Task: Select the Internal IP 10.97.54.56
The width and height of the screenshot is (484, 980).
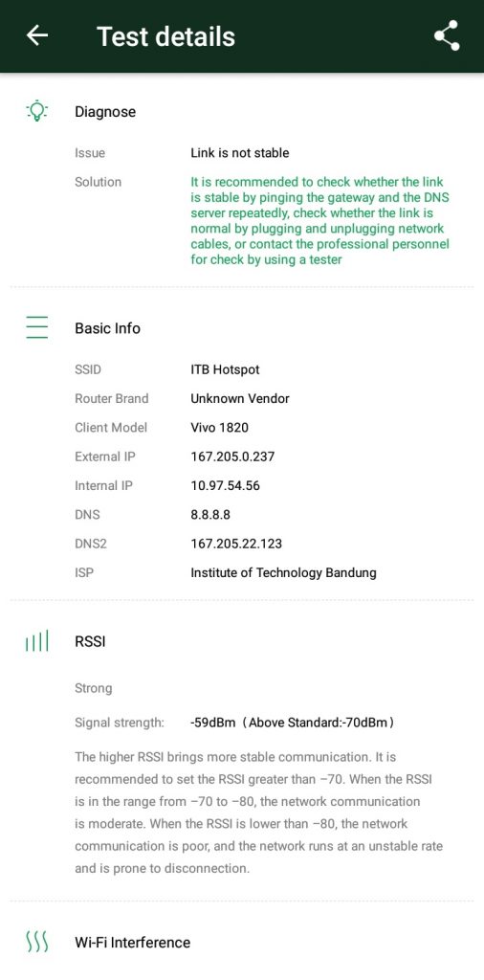Action: tap(225, 485)
